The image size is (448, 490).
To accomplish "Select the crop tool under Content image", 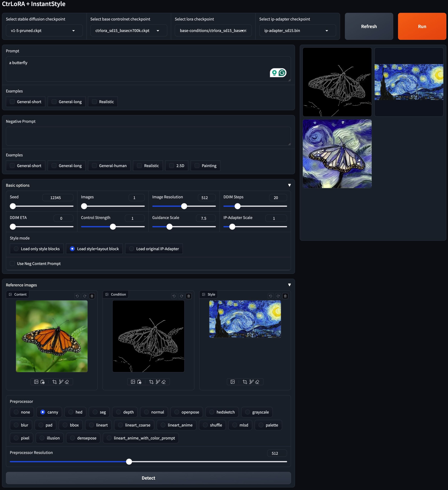I will point(54,382).
